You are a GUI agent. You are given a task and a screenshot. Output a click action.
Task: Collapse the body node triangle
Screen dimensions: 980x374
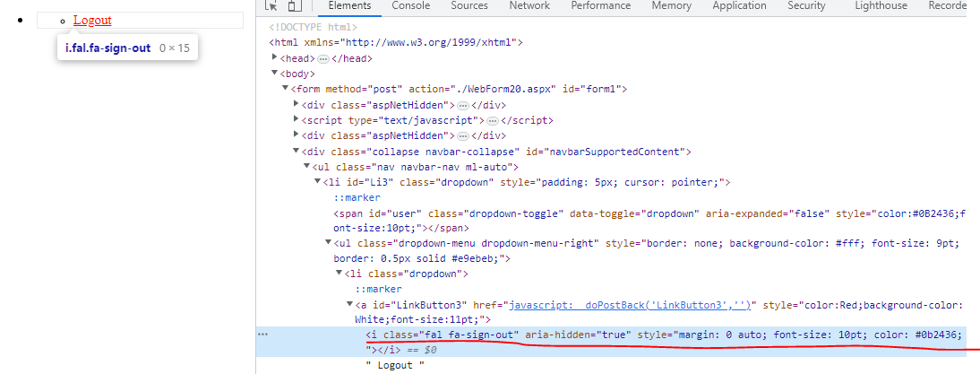(x=274, y=74)
